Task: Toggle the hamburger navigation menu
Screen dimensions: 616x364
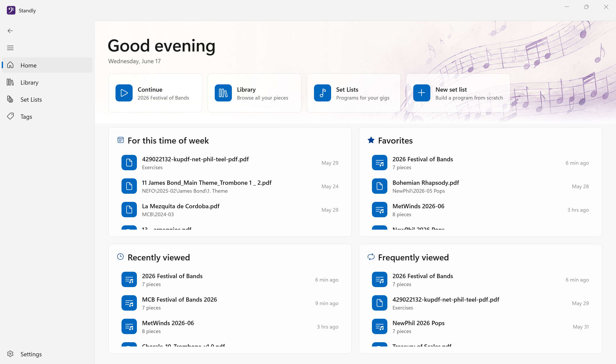Action: (10, 48)
